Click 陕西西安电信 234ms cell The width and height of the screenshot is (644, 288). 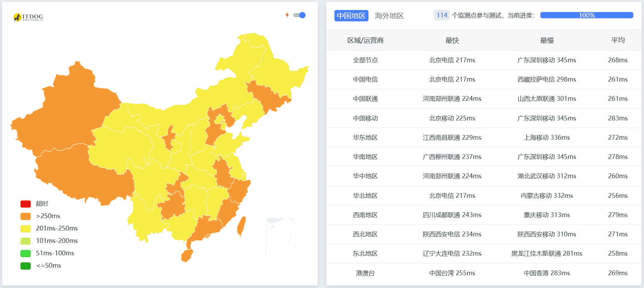(452, 234)
